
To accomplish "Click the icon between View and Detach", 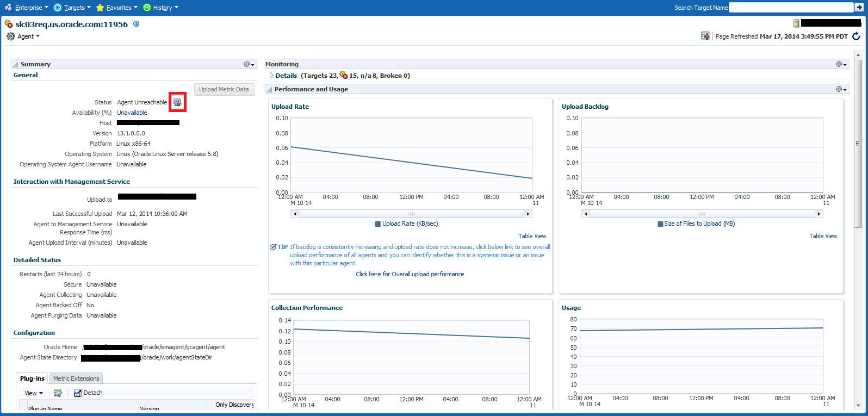I will [x=58, y=393].
